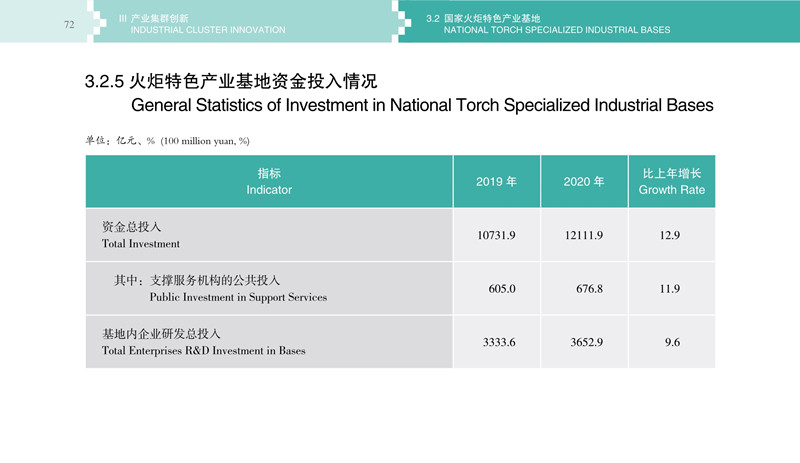The image size is (800, 463).
Task: Select the 'Total Investment' row label
Action: point(141,244)
